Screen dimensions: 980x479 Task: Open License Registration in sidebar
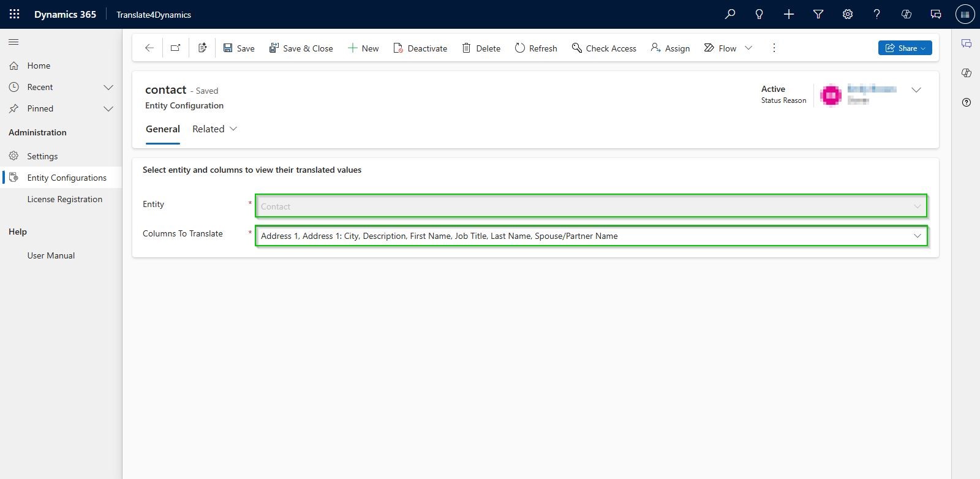point(64,199)
